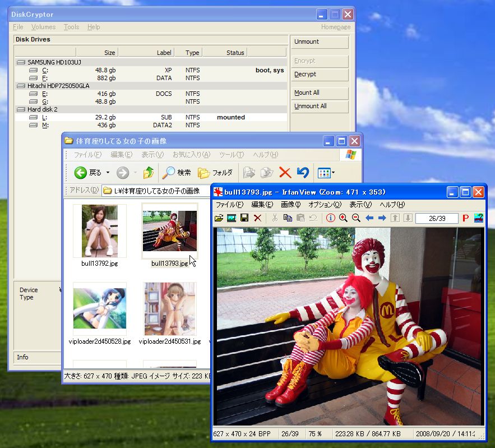Click the Status column header in DiskCryptor
495x448 pixels.
(x=225, y=52)
